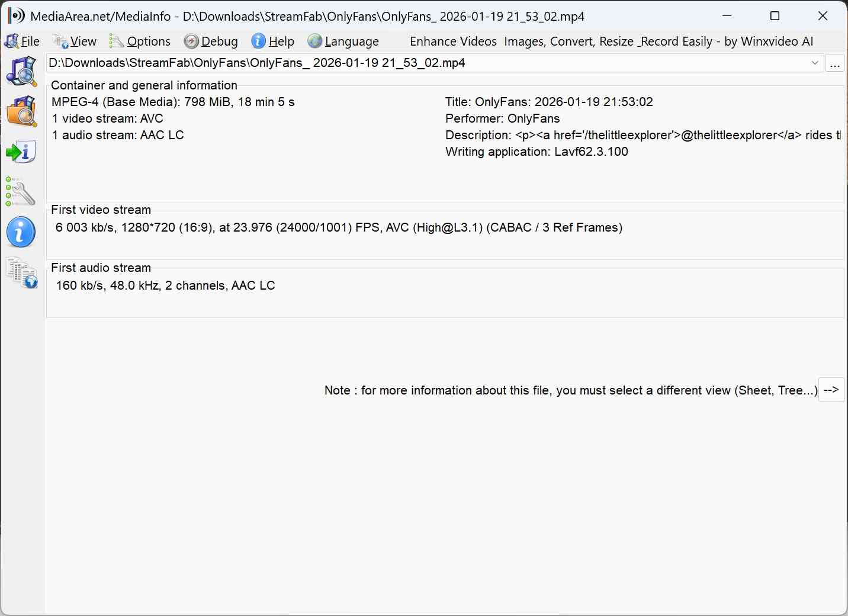Expand the file path dropdown arrow
Image resolution: width=848 pixels, height=616 pixels.
coord(815,63)
